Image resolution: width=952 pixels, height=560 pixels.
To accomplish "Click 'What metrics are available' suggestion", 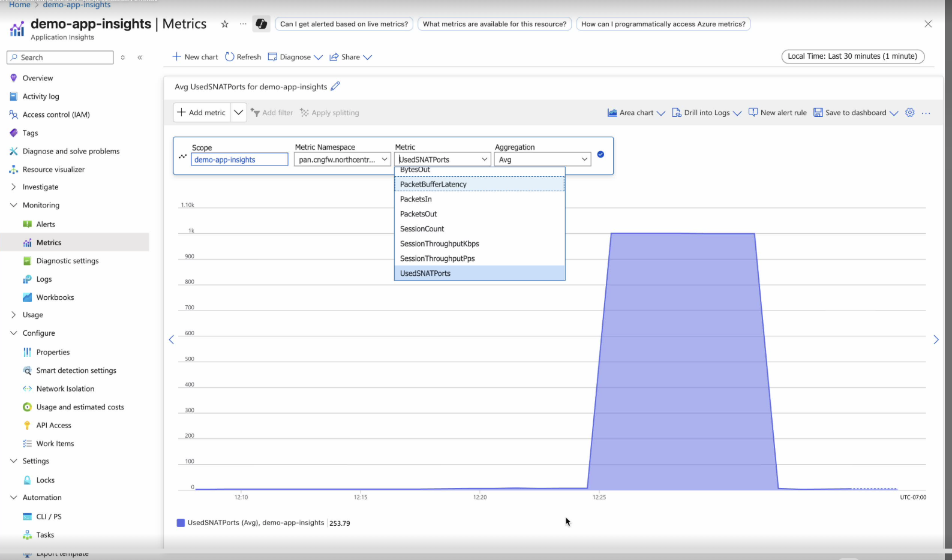I will (x=494, y=24).
